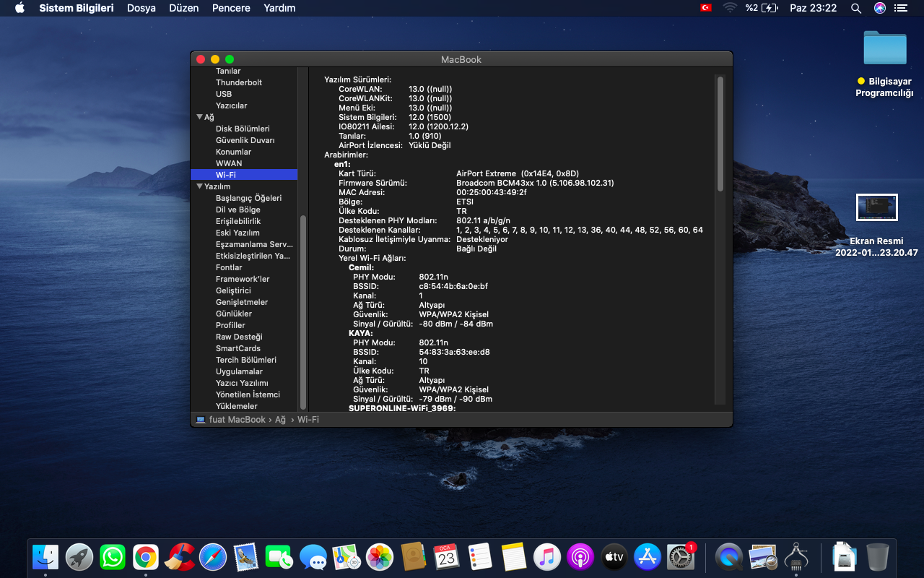
Task: Select Güvenlik Duvarı in the sidebar
Action: 245,140
